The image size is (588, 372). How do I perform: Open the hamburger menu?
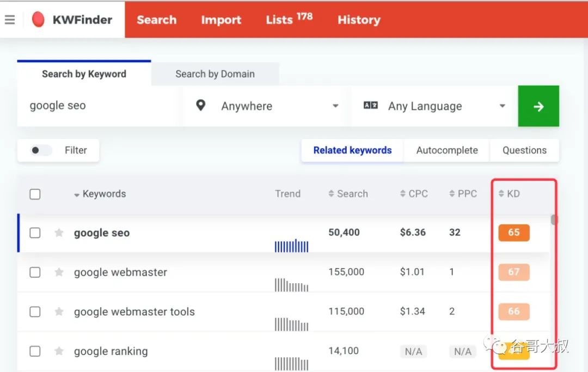tap(10, 20)
